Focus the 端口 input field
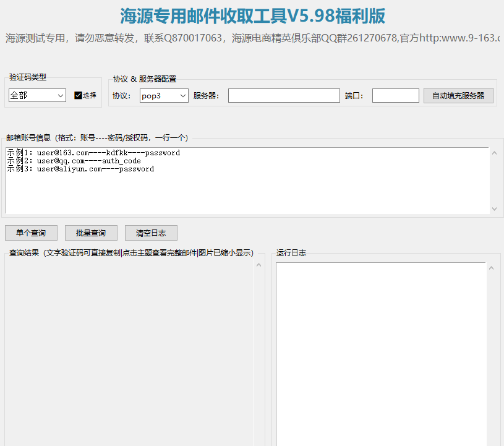 pos(395,95)
